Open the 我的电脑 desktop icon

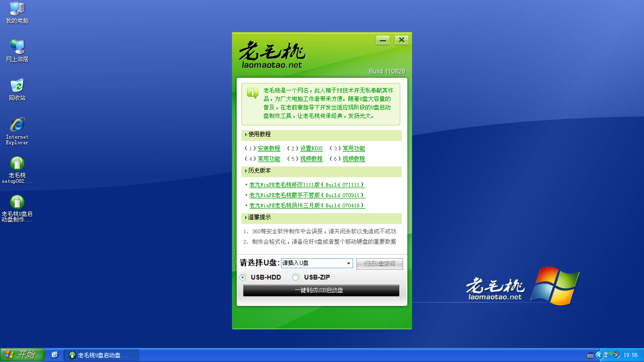[17, 13]
